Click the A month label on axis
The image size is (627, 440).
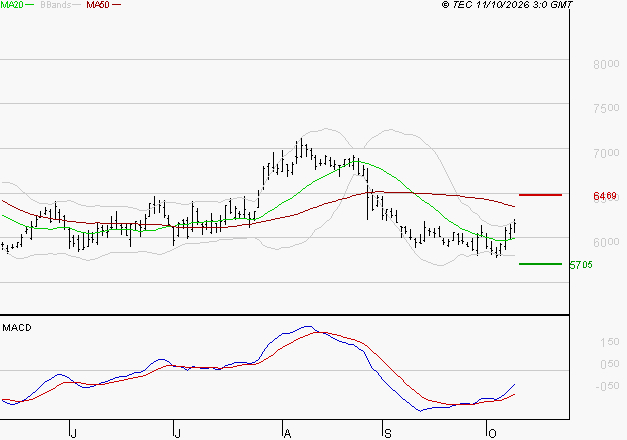pyautogui.click(x=287, y=433)
